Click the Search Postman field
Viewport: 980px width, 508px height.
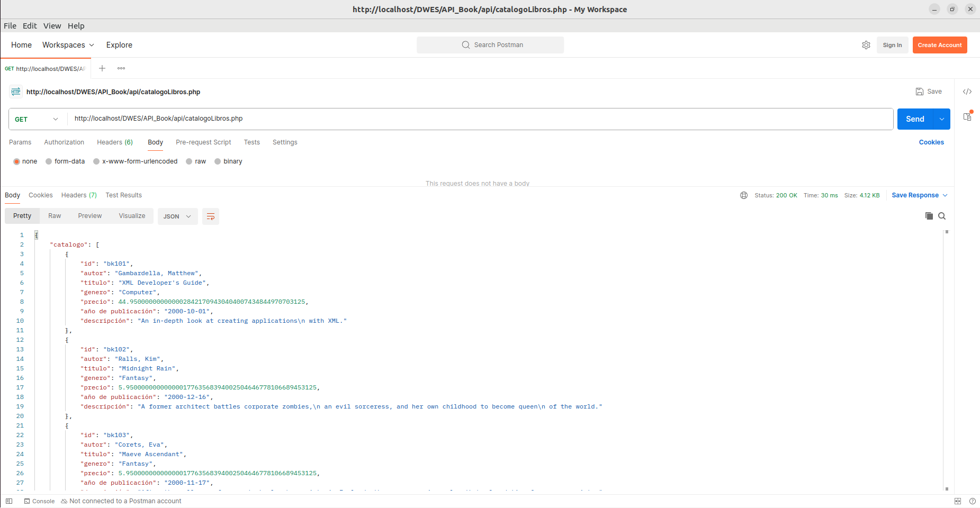[x=490, y=45]
